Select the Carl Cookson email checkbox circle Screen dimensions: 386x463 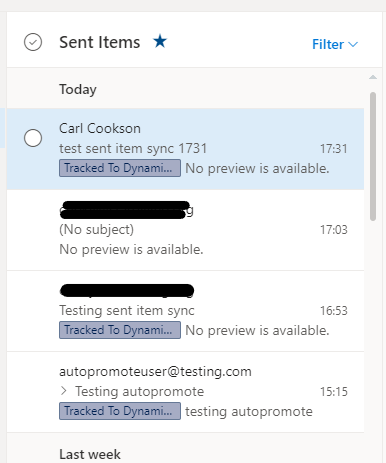pyautogui.click(x=33, y=138)
